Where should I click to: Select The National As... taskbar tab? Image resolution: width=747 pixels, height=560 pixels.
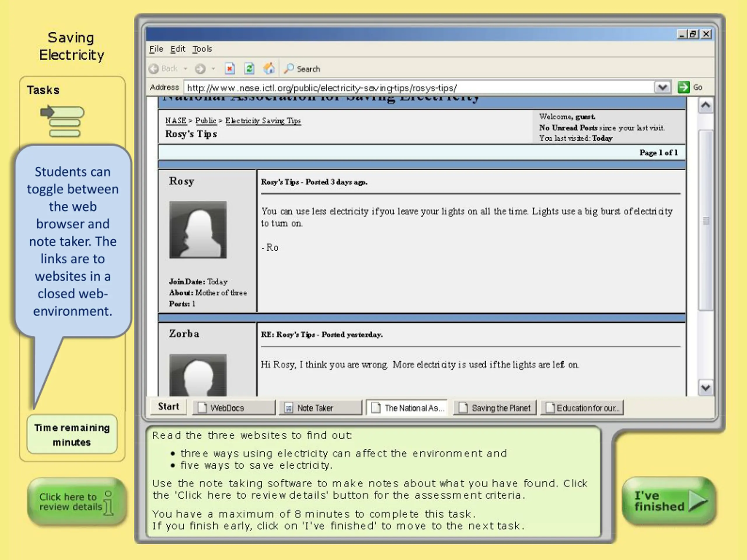(407, 408)
